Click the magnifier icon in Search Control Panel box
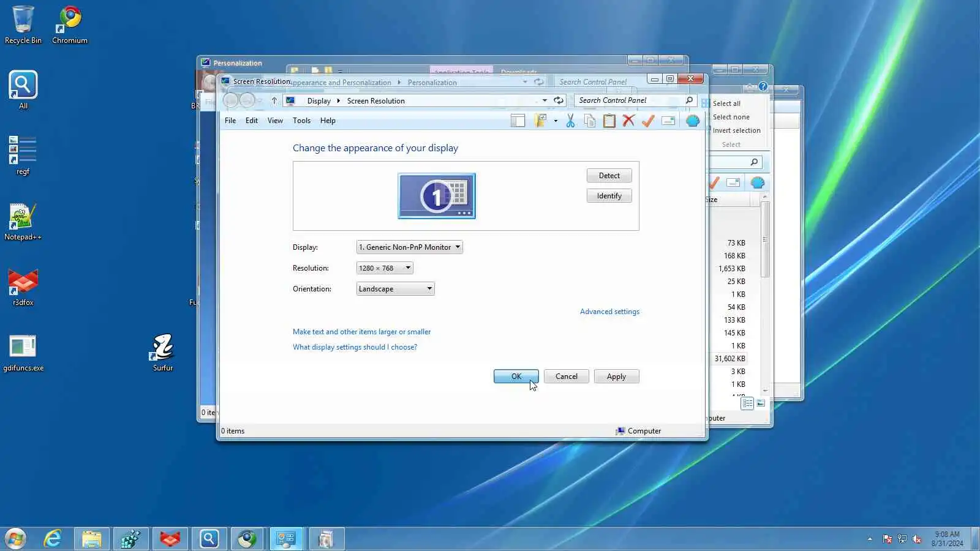Viewport: 980px width, 551px height. click(689, 100)
